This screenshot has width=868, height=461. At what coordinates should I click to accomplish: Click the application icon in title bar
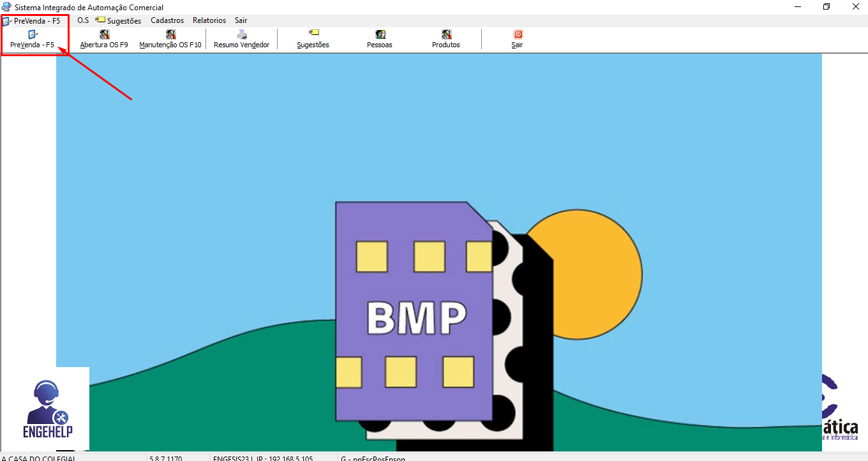coord(6,7)
